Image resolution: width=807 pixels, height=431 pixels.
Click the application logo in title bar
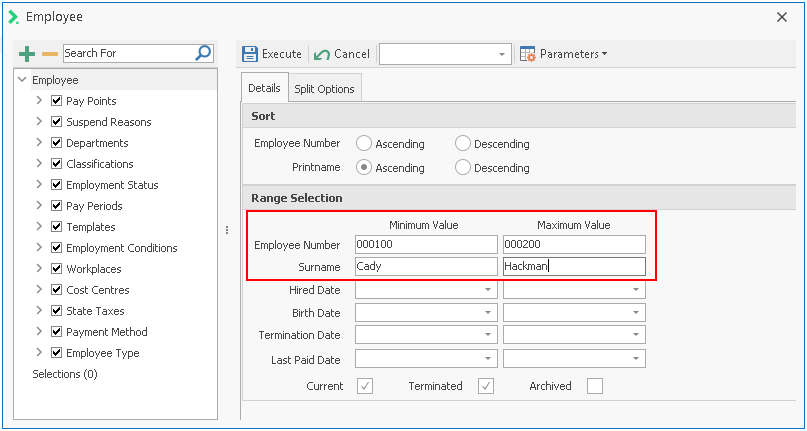point(13,17)
